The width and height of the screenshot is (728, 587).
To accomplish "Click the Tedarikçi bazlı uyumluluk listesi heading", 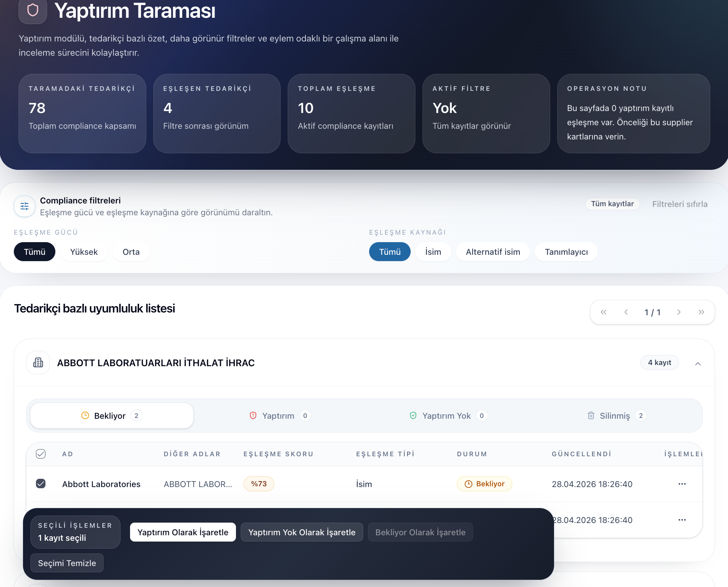I will tap(94, 309).
